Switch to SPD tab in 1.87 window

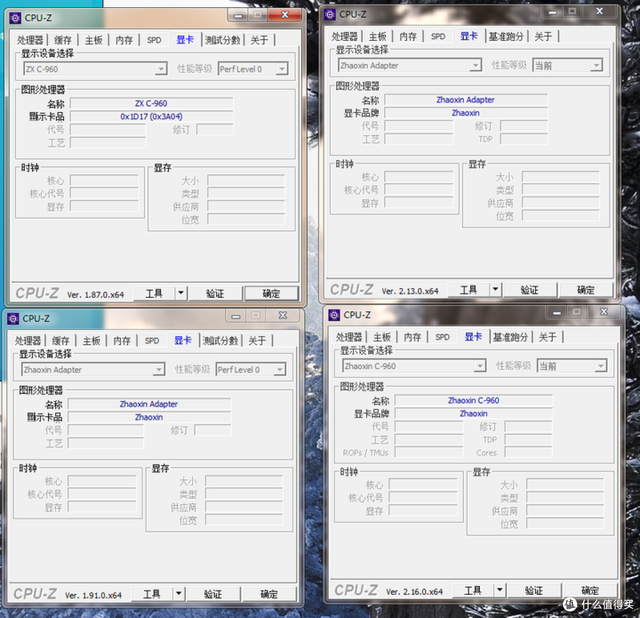click(x=154, y=40)
